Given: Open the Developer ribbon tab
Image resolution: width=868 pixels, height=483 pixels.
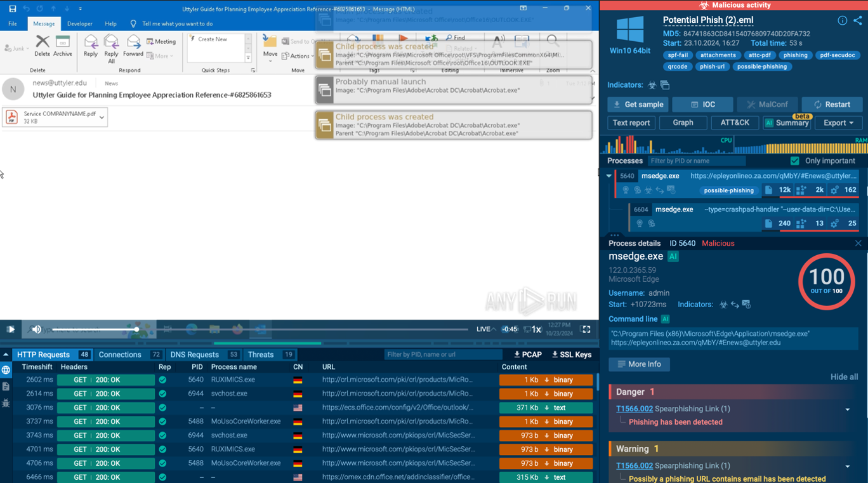Looking at the screenshot, I should [x=80, y=23].
